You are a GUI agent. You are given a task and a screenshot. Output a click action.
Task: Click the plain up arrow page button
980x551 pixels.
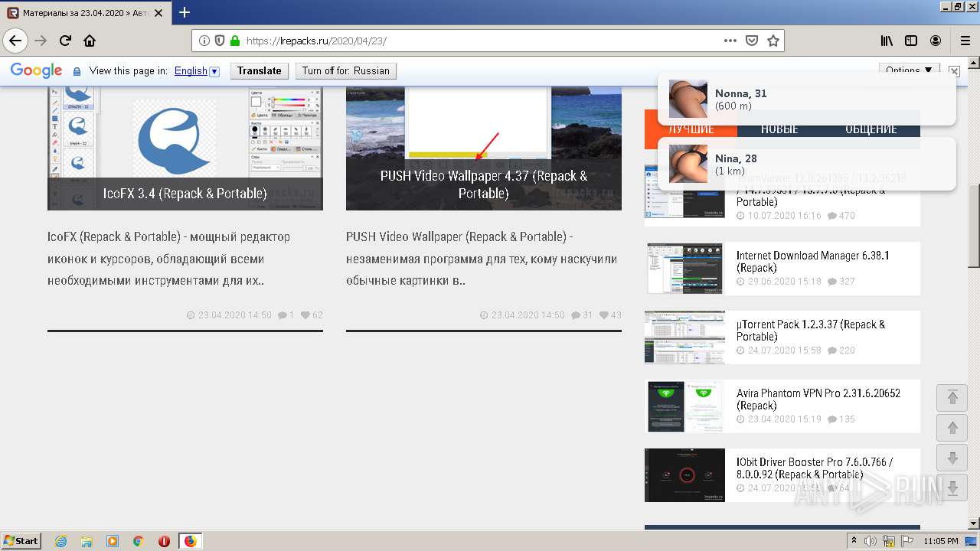tap(952, 428)
